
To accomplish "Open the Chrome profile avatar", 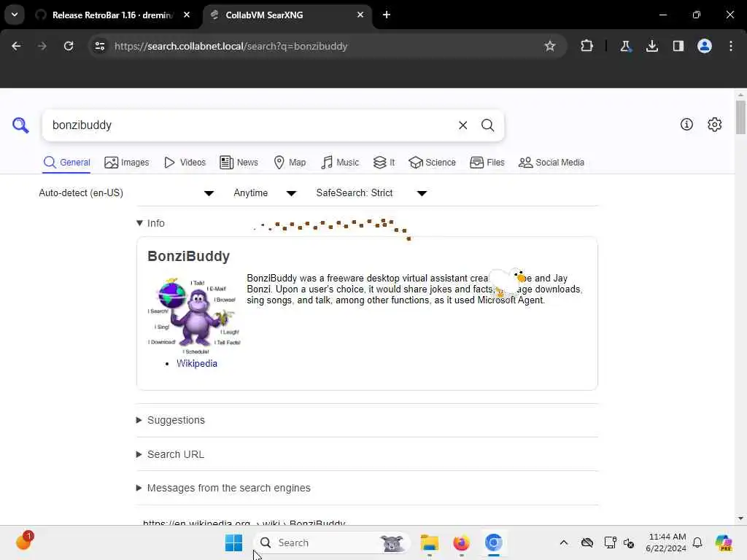I will click(x=704, y=46).
